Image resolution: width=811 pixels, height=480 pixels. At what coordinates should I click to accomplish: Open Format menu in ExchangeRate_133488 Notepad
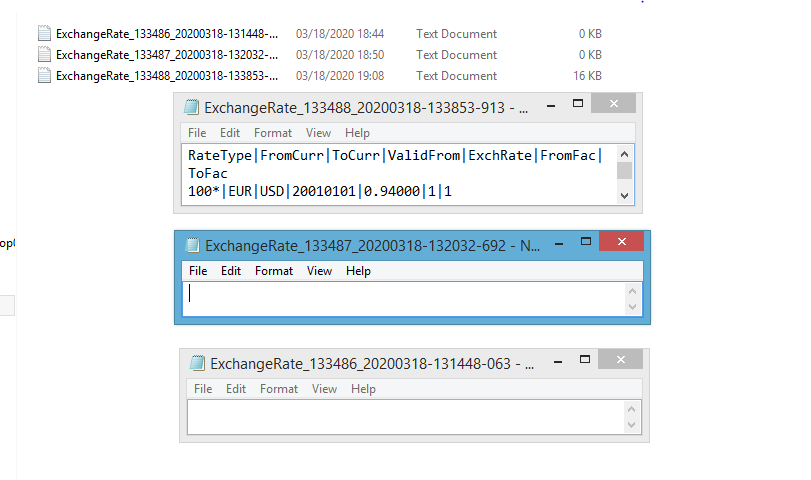point(273,133)
